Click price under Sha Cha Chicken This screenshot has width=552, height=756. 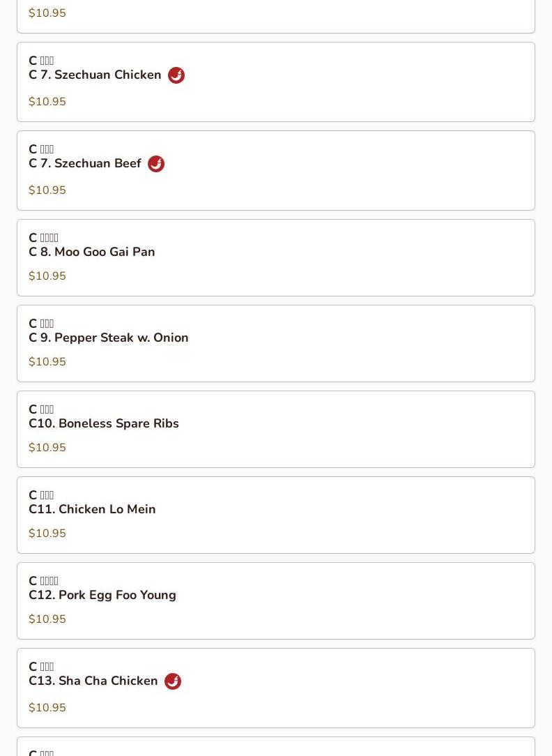point(47,708)
